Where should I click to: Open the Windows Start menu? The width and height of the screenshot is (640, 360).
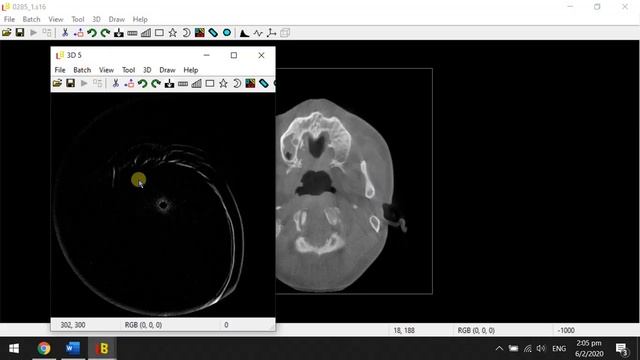coord(14,348)
